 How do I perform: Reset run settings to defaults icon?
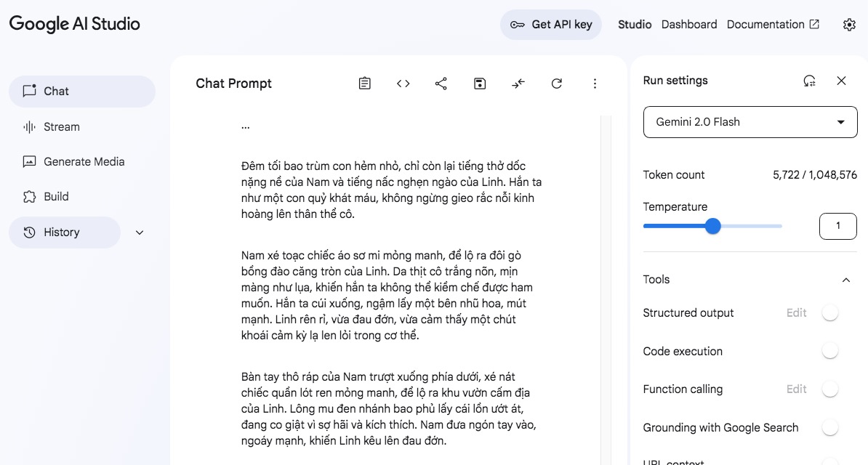click(809, 81)
